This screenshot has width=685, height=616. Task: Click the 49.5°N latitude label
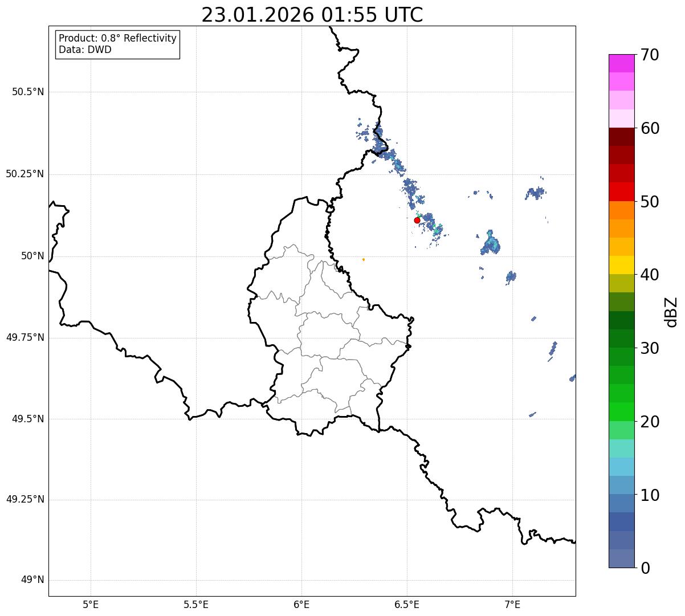point(28,419)
